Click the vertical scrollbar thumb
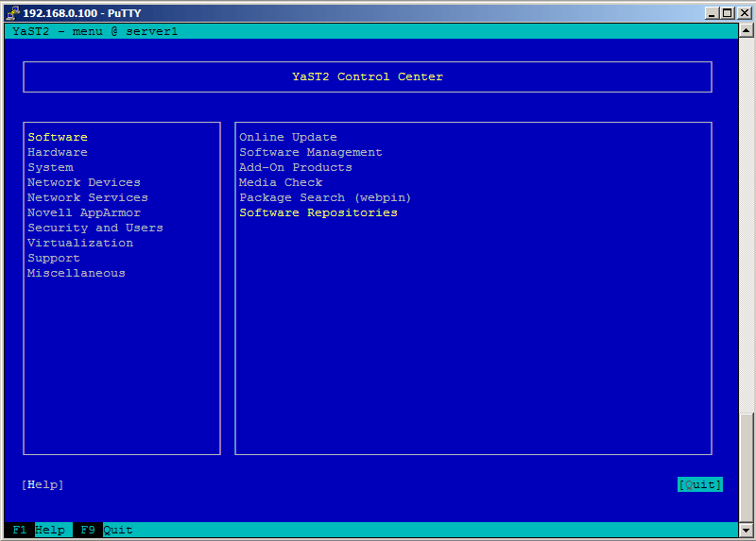Image resolution: width=756 pixels, height=541 pixels. (746, 467)
